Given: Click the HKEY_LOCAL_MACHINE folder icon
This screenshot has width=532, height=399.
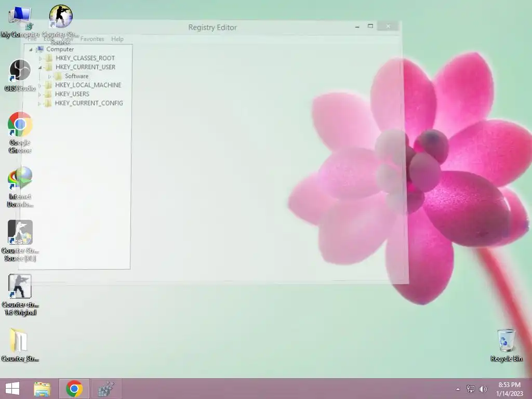Looking at the screenshot, I should coord(48,85).
